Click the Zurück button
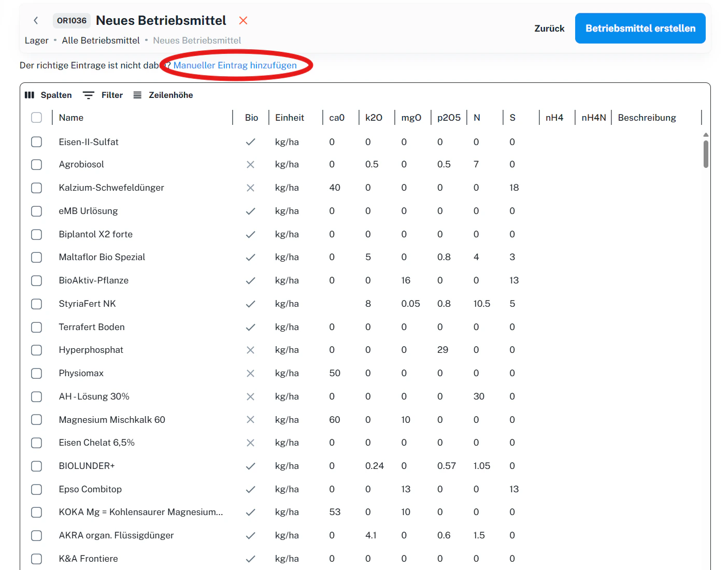Viewport: 728px width, 570px height. click(x=549, y=28)
